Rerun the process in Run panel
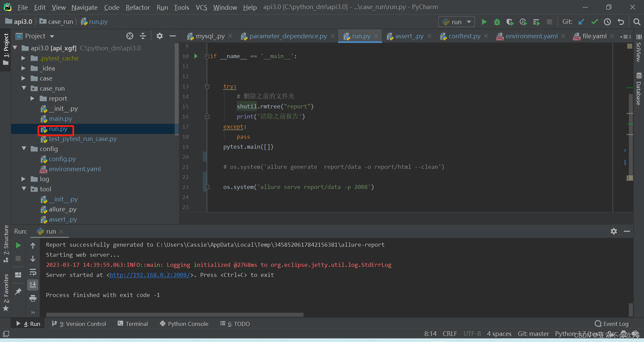Viewport: 644px width, 342px height. [18, 245]
